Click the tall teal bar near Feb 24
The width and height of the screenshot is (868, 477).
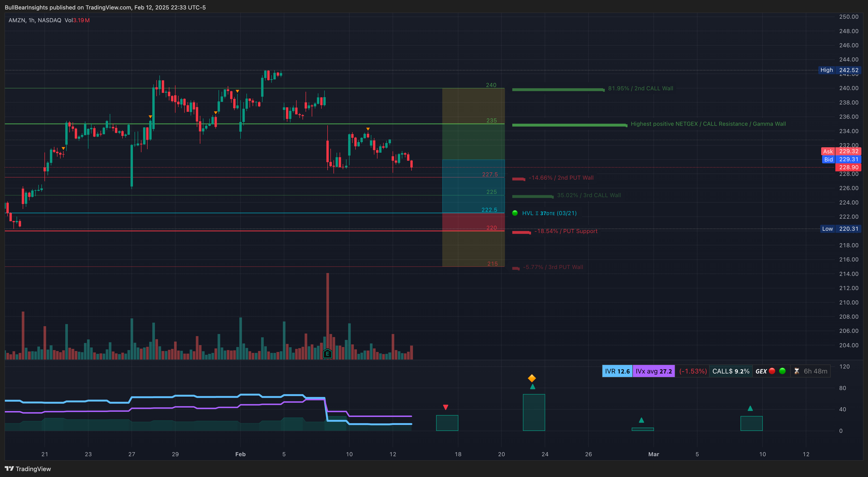coord(534,412)
